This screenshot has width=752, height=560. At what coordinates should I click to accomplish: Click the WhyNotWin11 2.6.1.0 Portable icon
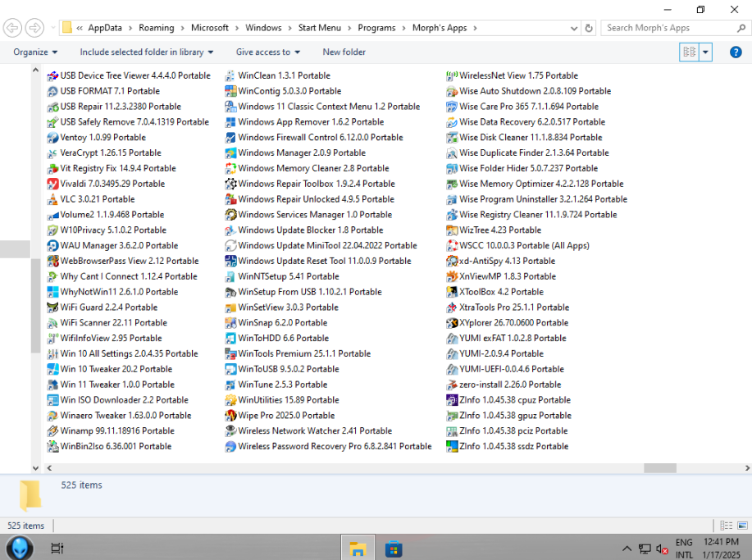pos(52,292)
